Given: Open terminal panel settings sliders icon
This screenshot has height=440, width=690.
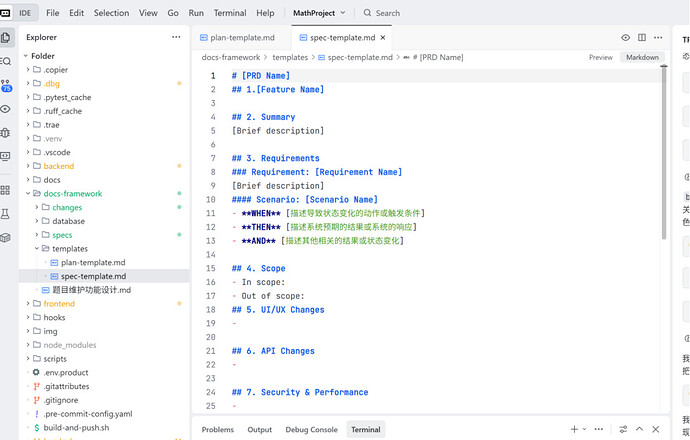Looking at the screenshot, I should click(x=623, y=429).
